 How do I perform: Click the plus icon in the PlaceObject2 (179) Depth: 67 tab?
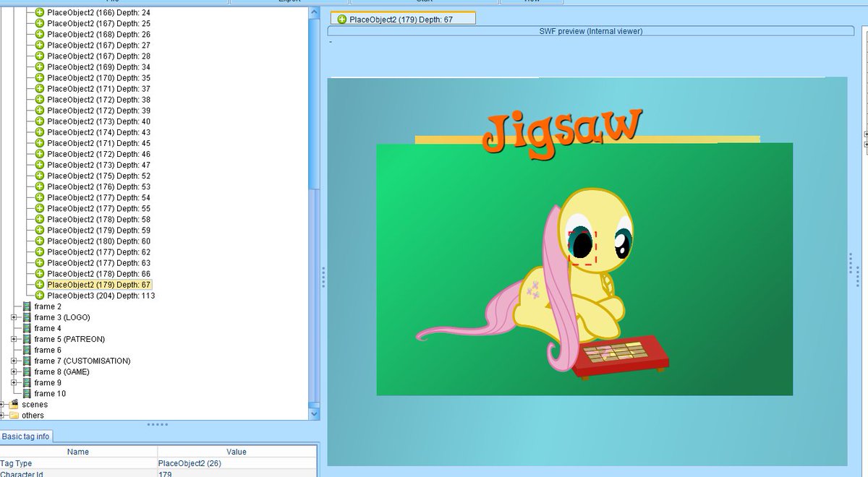[x=342, y=20]
